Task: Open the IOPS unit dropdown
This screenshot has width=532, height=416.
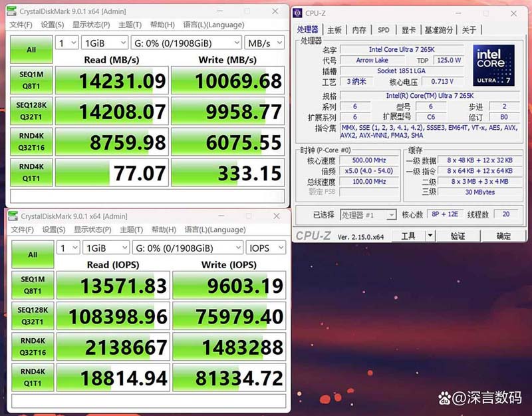Action: (266, 248)
